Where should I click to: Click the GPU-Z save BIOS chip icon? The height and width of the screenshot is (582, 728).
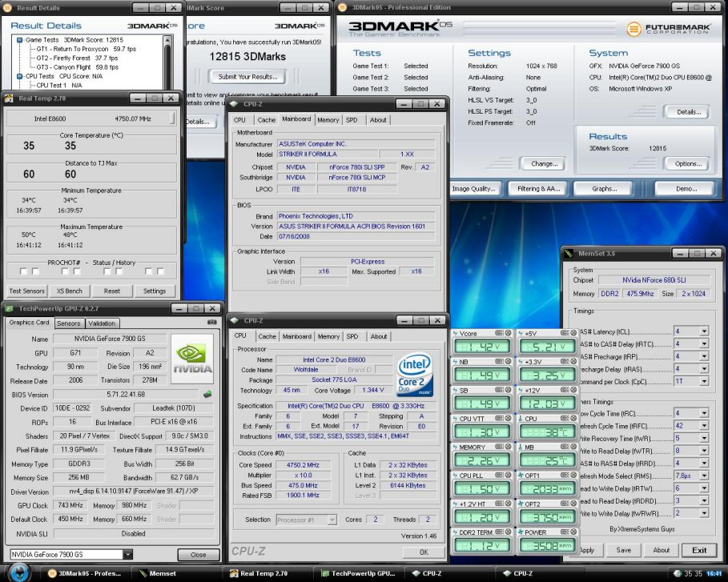[x=207, y=394]
